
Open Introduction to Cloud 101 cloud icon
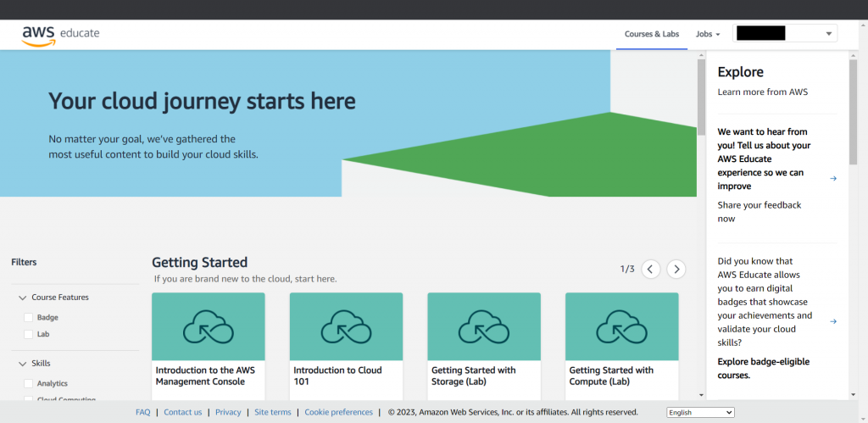pyautogui.click(x=346, y=326)
